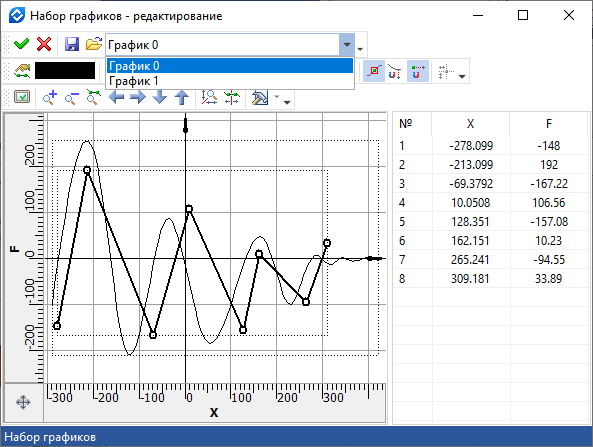This screenshot has width=593, height=447.
Task: Select График 1 from the dropdown list
Action: pyautogui.click(x=230, y=81)
